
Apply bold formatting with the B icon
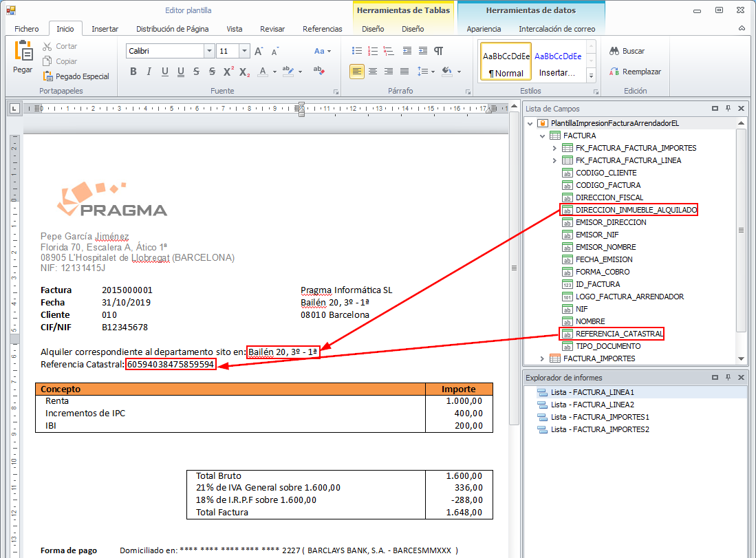point(133,72)
